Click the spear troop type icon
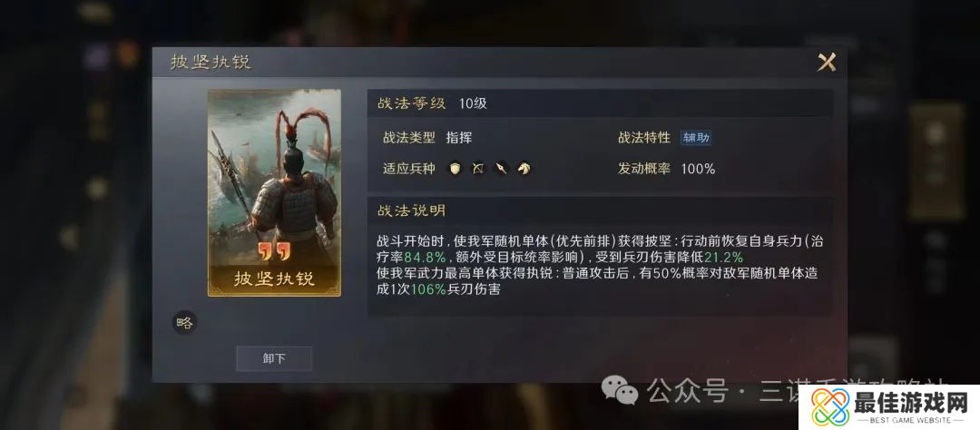 coord(501,168)
